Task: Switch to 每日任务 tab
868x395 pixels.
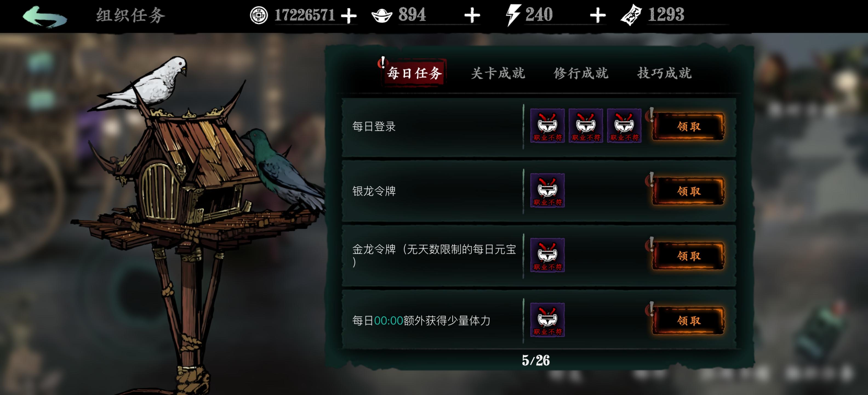Action: click(414, 73)
